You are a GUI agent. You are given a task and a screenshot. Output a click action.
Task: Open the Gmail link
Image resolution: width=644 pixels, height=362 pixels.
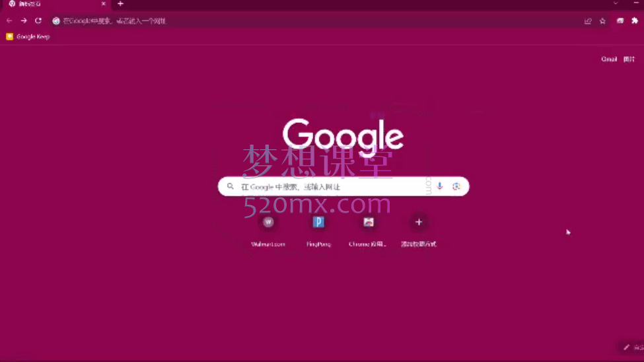click(608, 59)
